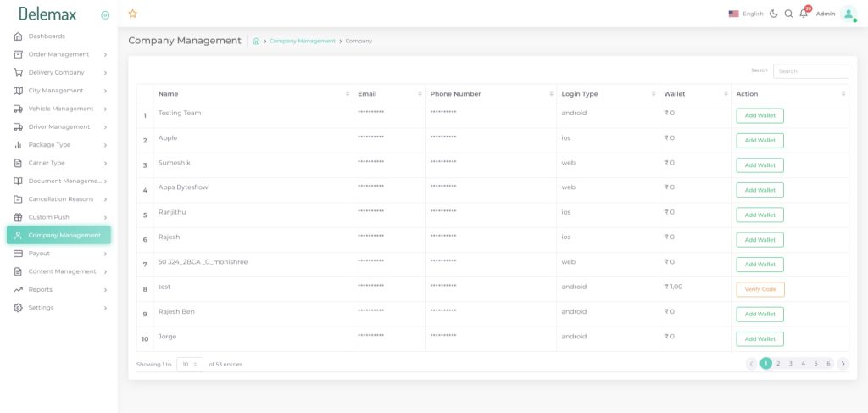Click the table Search input field
The height and width of the screenshot is (413, 868).
coord(810,71)
